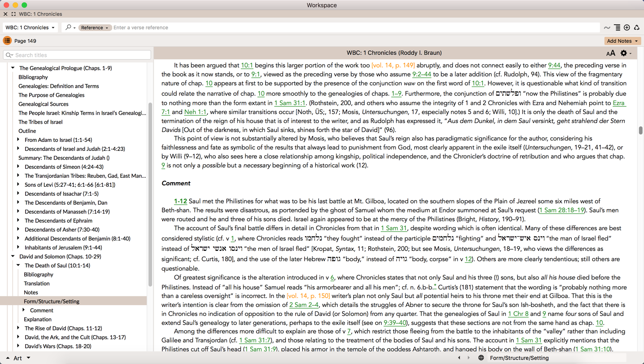Open the 1 Chr 8 link
The height and width of the screenshot is (364, 644).
coord(518,314)
